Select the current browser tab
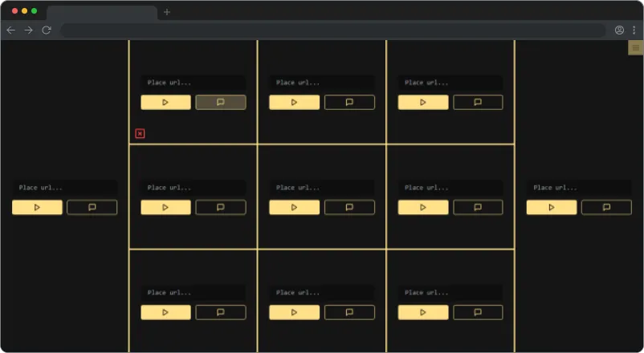Image resolution: width=644 pixels, height=353 pixels. click(102, 13)
